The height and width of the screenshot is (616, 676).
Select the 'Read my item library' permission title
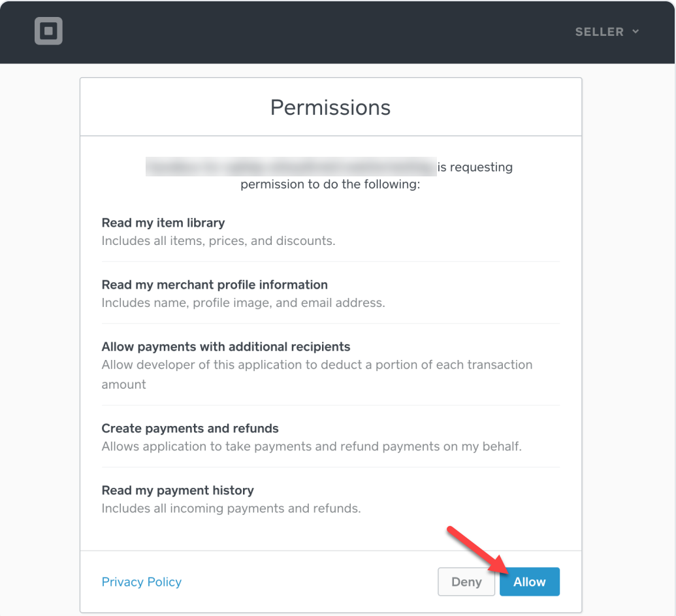tap(163, 223)
